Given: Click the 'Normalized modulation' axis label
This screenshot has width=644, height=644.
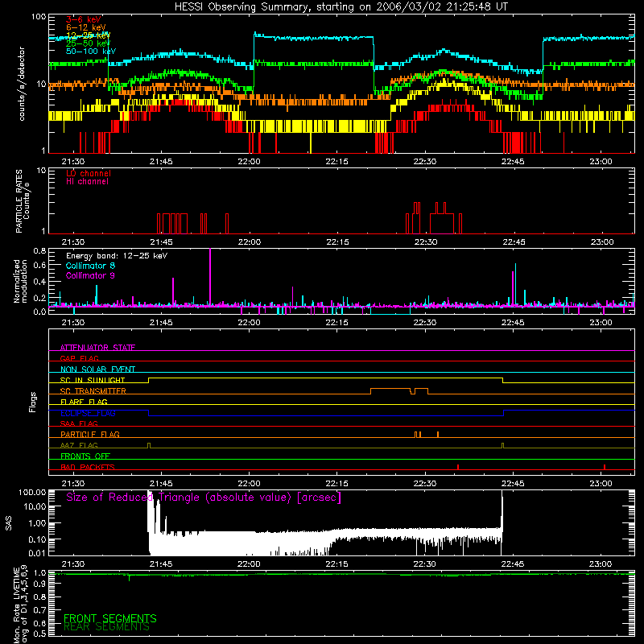Looking at the screenshot, I should (20, 281).
